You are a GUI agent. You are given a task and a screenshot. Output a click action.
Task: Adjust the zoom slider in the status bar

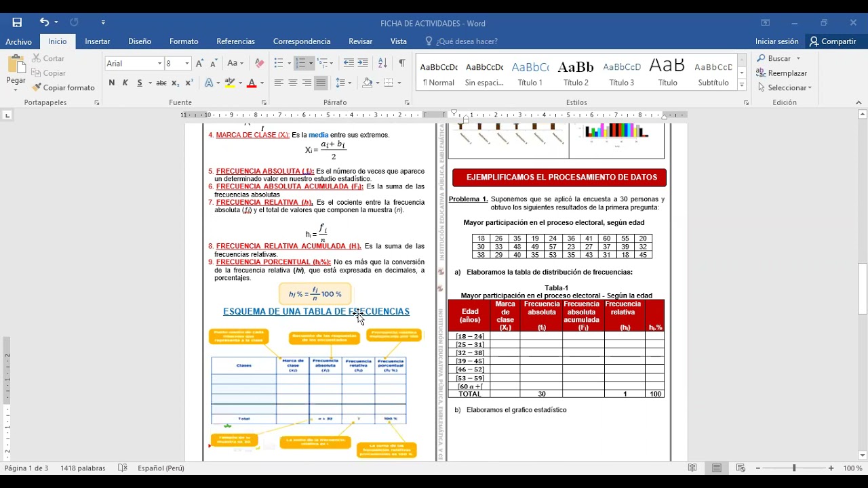794,468
